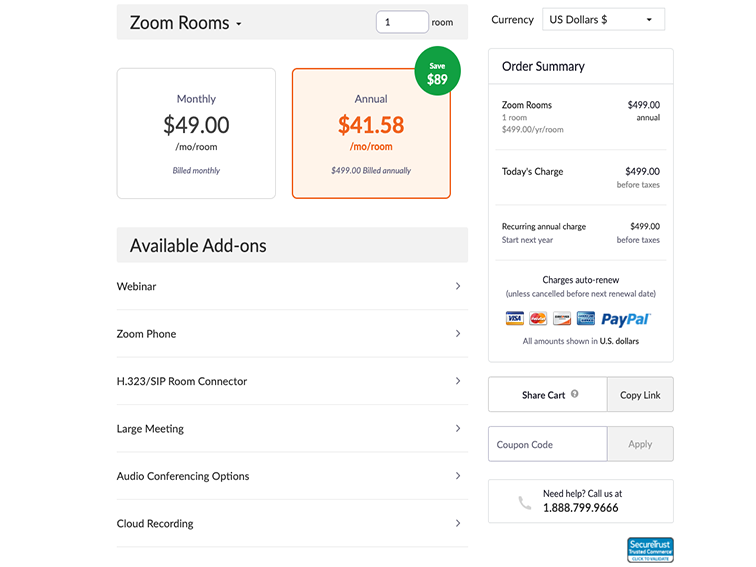The image size is (756, 567).
Task: Open the Zoom Rooms product dropdown
Action: (187, 23)
